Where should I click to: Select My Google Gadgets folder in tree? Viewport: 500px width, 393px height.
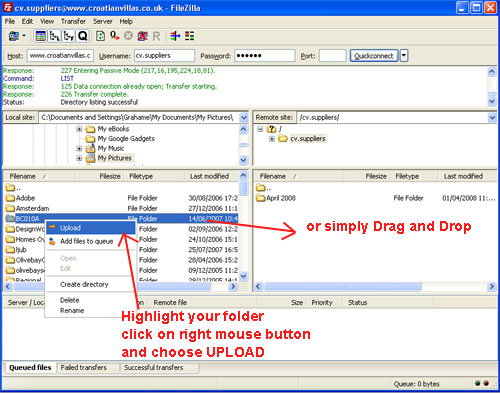pos(126,139)
